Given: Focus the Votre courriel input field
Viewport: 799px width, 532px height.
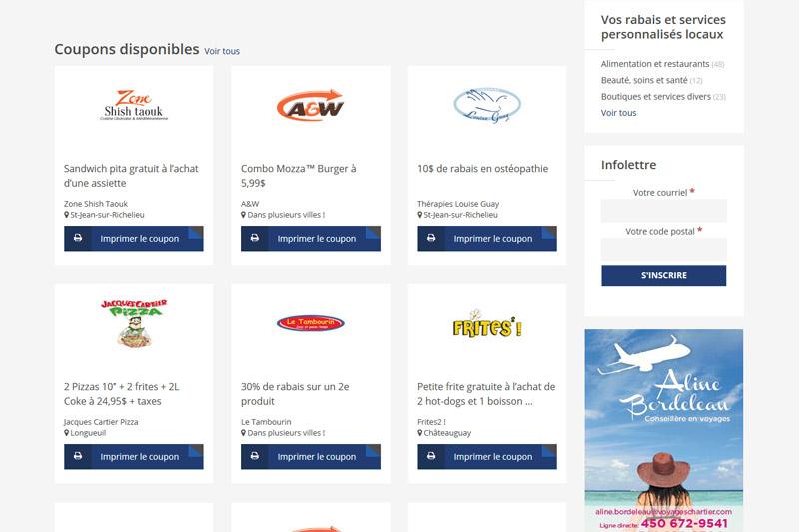Looking at the screenshot, I should click(664, 211).
